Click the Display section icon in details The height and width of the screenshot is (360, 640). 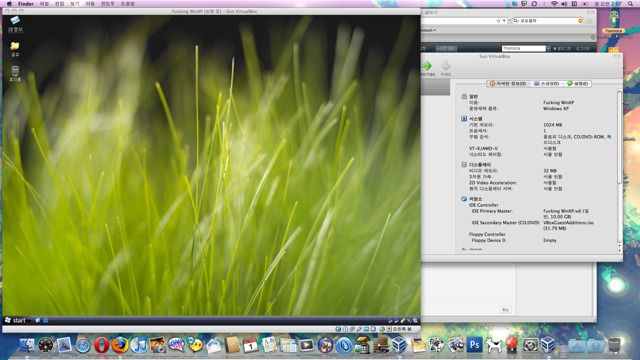coord(464,164)
